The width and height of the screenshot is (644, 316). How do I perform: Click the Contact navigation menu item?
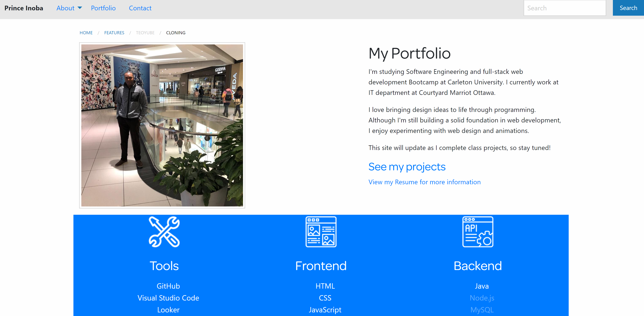(140, 8)
